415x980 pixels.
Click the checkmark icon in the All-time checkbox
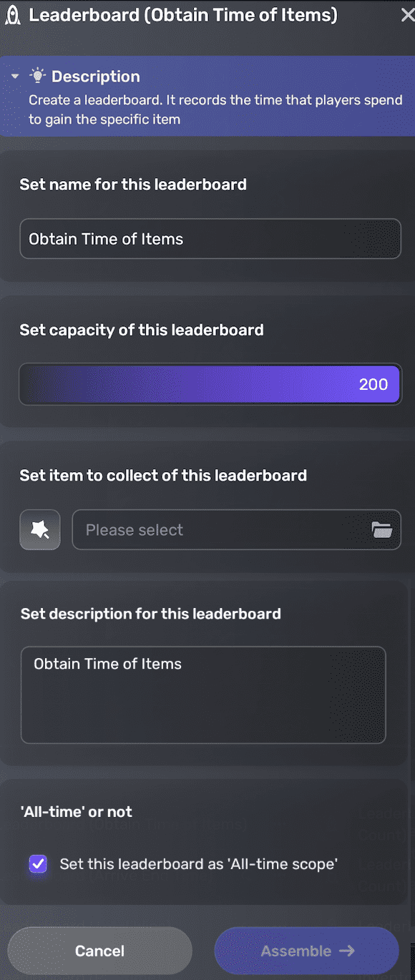38,864
